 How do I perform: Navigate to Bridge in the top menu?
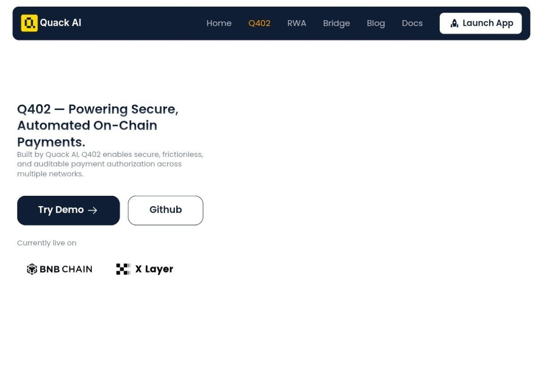pos(337,23)
